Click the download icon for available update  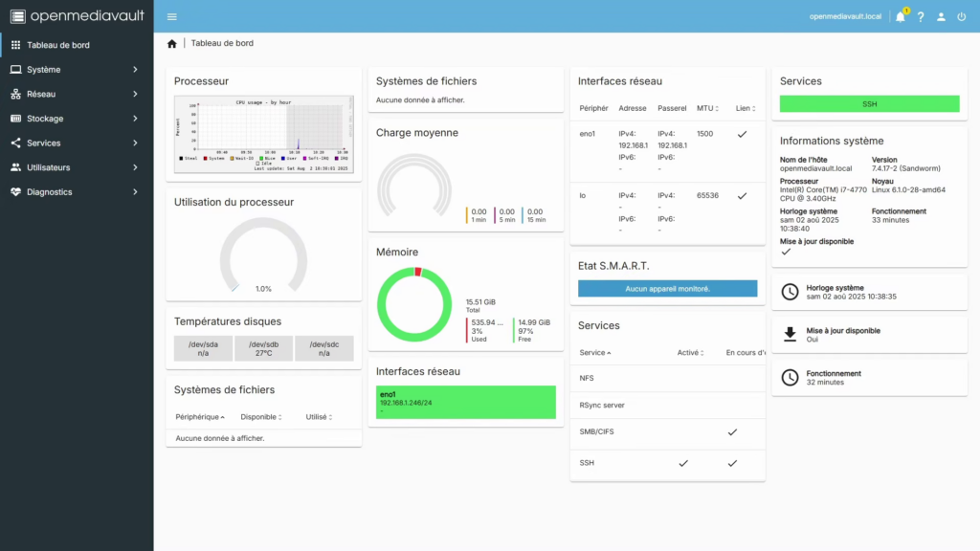790,334
